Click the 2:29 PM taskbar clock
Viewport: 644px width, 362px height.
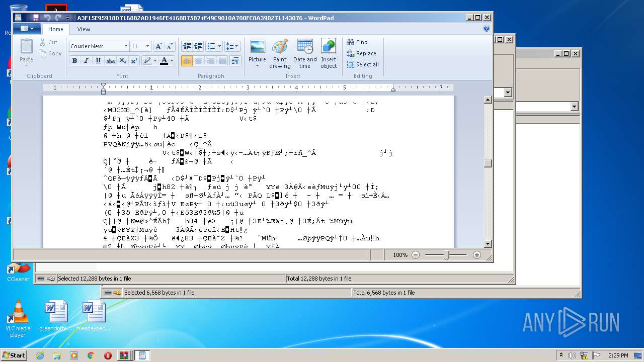(x=618, y=355)
